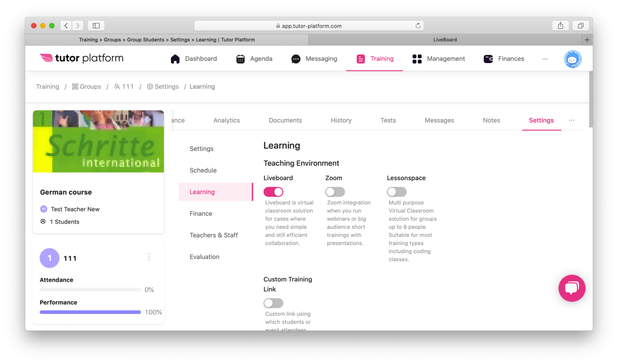Click the Management grid icon

417,59
